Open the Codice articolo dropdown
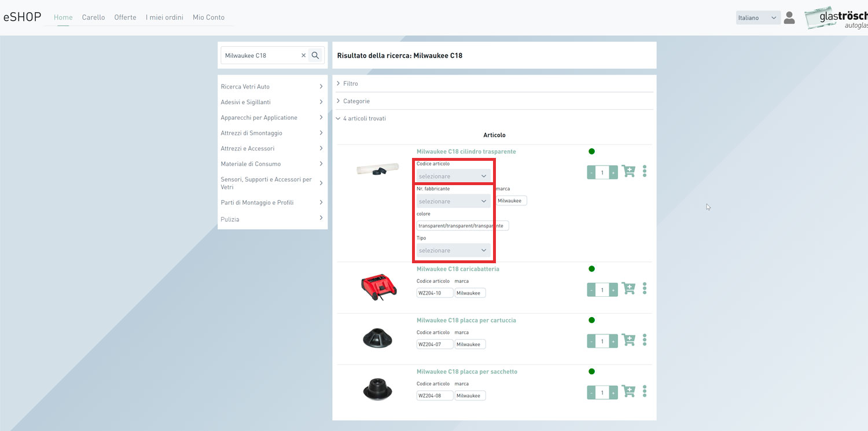This screenshot has height=431, width=868. click(454, 176)
